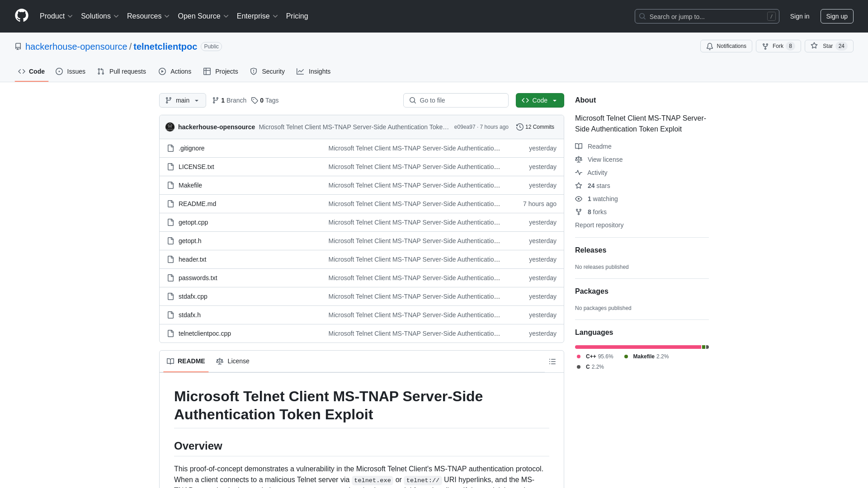Screen dimensions: 868x488
Task: Focus the Search or jump to field
Action: click(707, 16)
